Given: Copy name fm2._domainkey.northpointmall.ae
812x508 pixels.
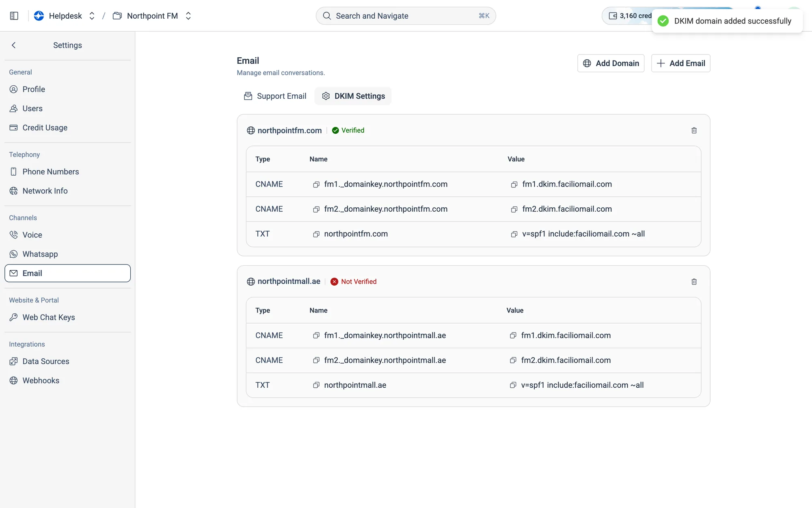Looking at the screenshot, I should 316,360.
